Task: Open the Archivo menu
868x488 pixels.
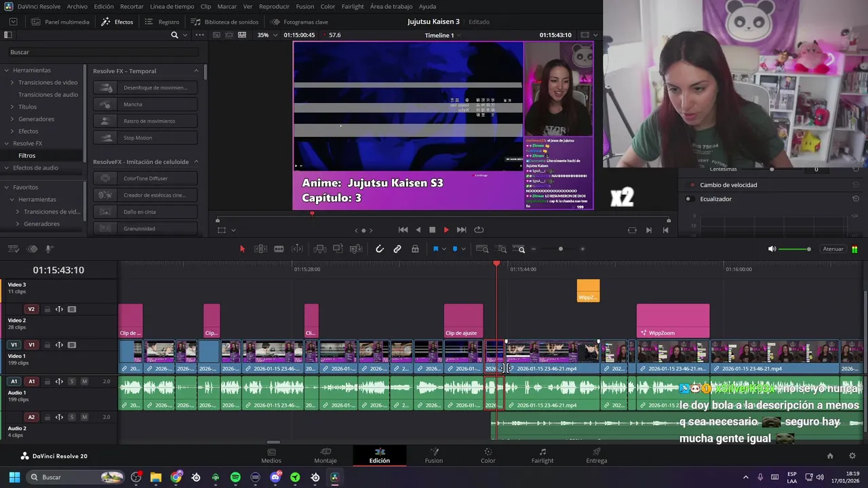Action: pos(77,6)
